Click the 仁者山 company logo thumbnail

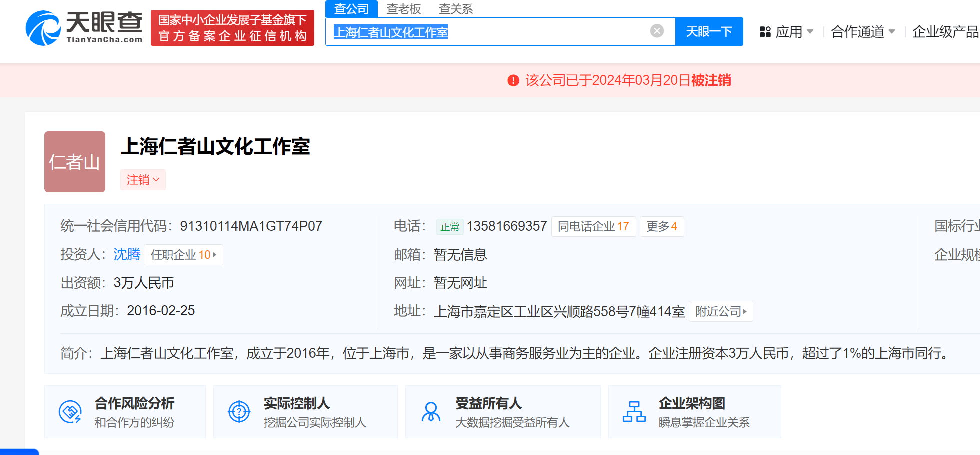coord(74,162)
